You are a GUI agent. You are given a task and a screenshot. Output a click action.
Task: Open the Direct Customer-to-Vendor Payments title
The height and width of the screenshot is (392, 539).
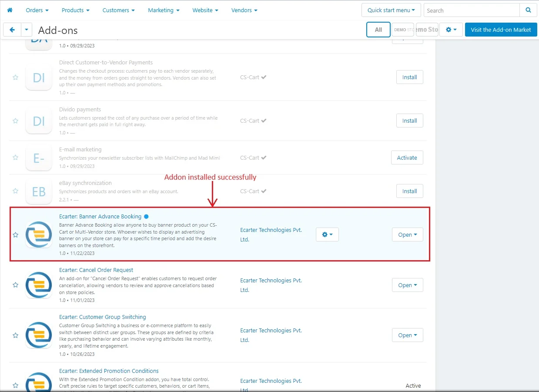(x=106, y=62)
